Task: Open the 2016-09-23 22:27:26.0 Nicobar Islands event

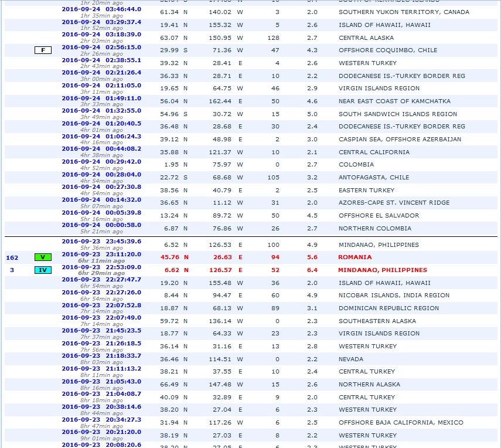Action: tap(101, 293)
